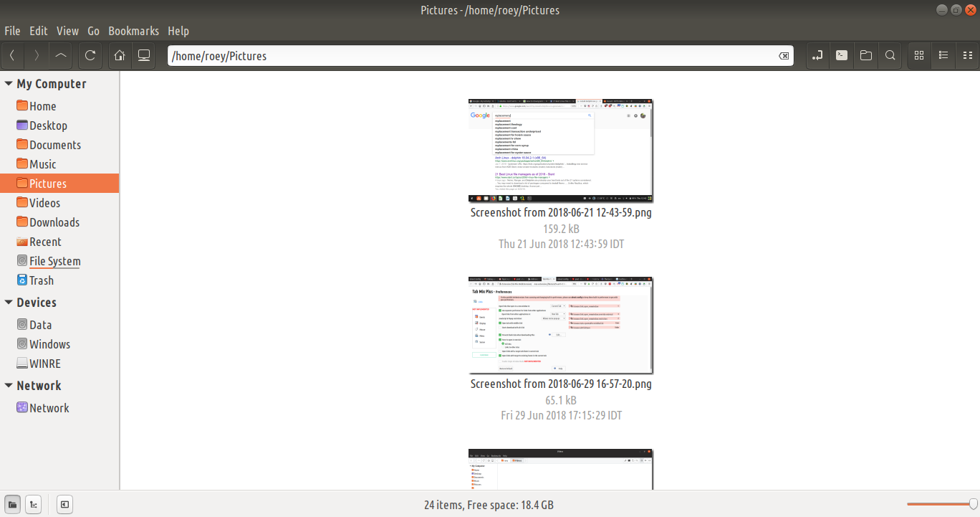Go to Downloads in the sidebar
Screen dimensions: 980x517
pyautogui.click(x=59, y=222)
